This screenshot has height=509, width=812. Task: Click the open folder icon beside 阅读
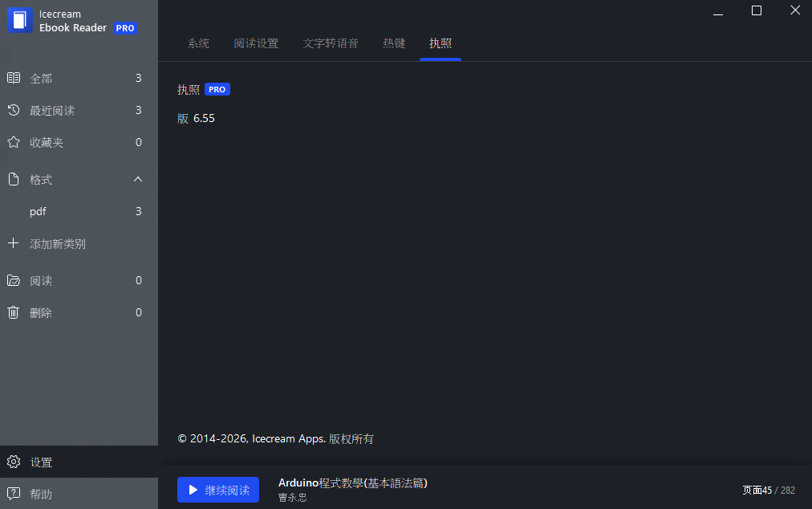click(x=14, y=280)
